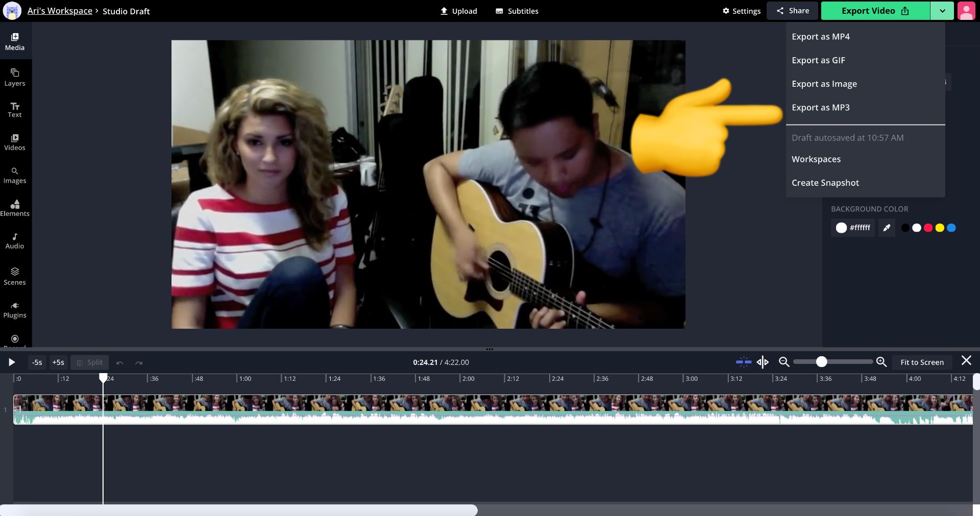Viewport: 980px width, 516px height.
Task: Toggle timeline snapping icon
Action: click(743, 362)
